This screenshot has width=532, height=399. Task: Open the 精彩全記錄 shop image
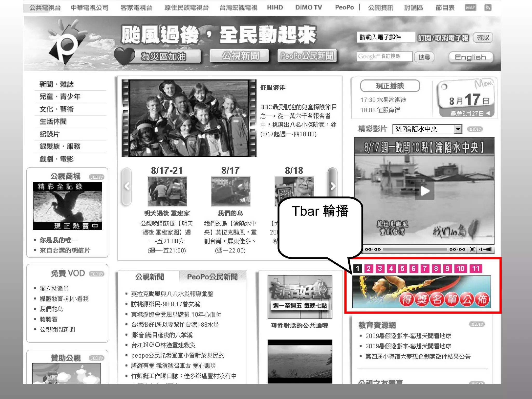tap(68, 206)
